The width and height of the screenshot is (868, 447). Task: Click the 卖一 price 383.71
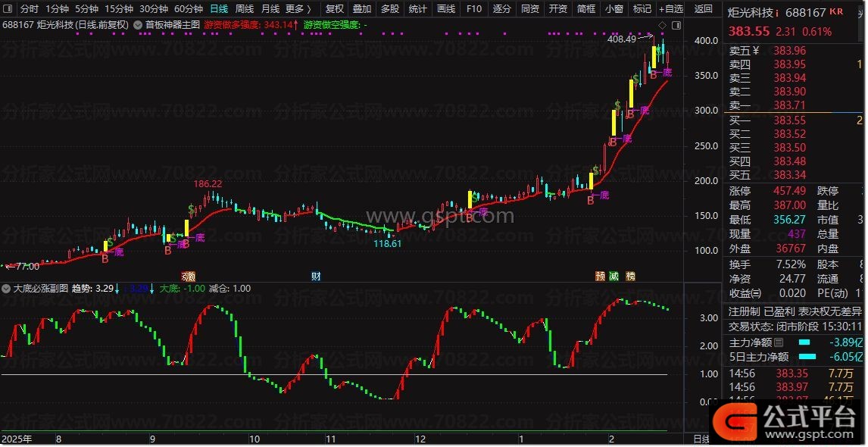click(790, 105)
